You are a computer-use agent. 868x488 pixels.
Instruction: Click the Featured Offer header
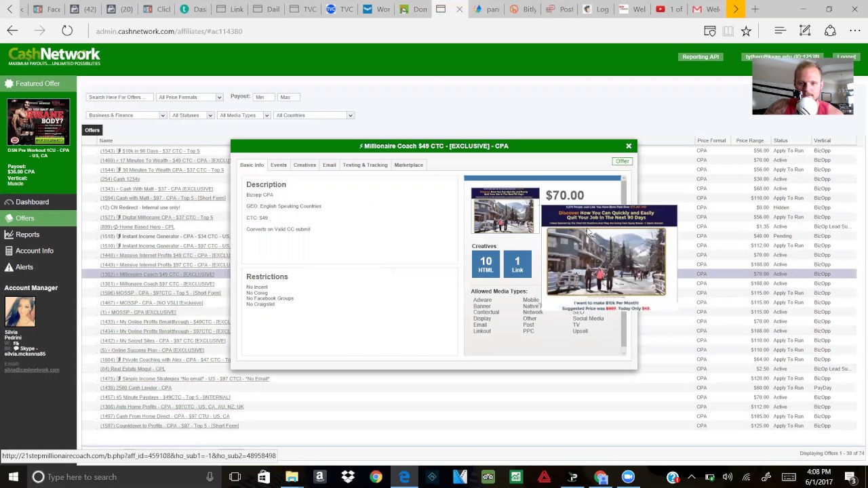click(x=38, y=83)
